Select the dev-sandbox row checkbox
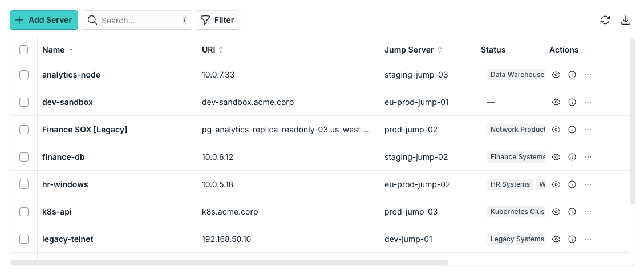 tap(24, 102)
